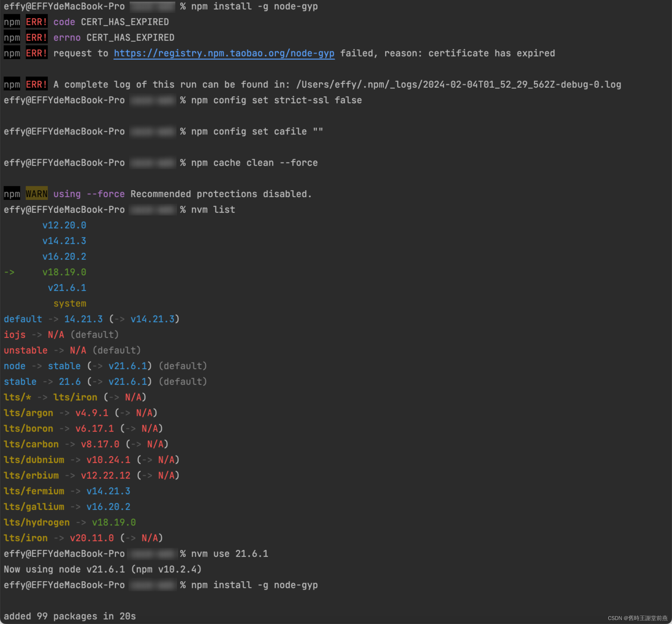Click the 'system' entry in nvm list
The image size is (672, 624).
[x=70, y=304]
